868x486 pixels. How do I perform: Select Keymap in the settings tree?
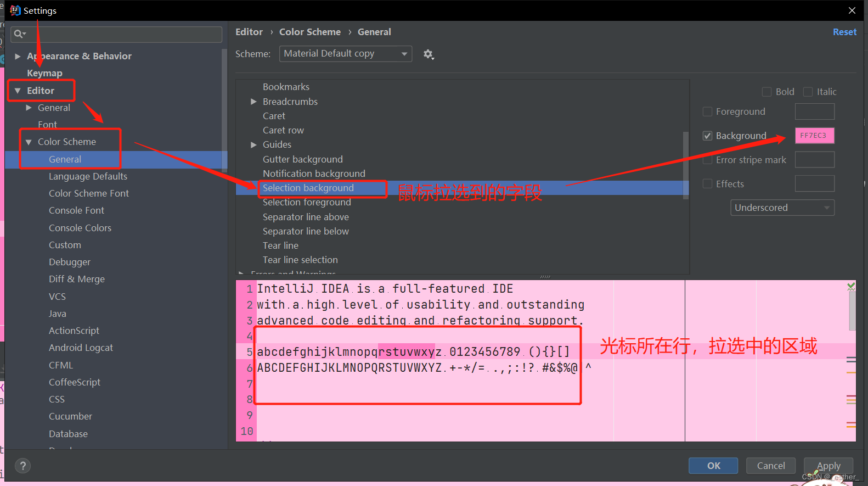[44, 73]
